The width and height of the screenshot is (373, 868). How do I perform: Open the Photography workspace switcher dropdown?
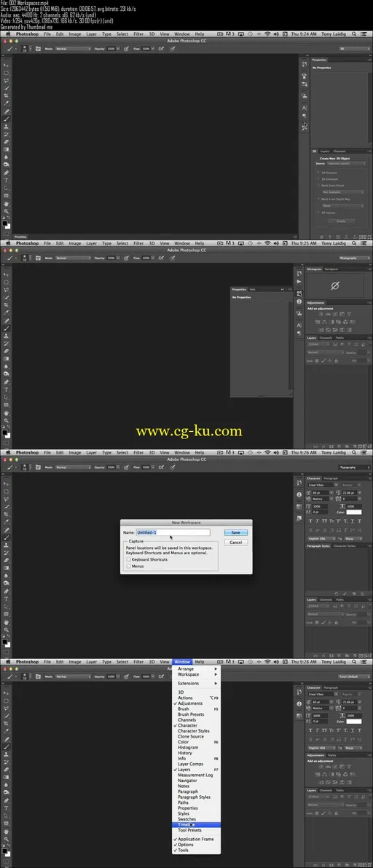point(354,258)
